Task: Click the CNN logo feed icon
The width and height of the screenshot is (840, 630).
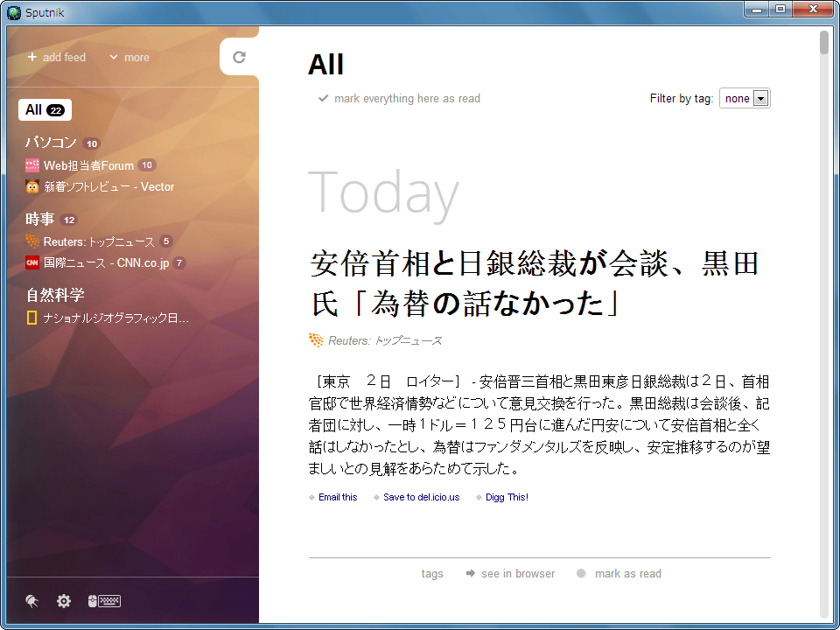Action: coord(32,262)
